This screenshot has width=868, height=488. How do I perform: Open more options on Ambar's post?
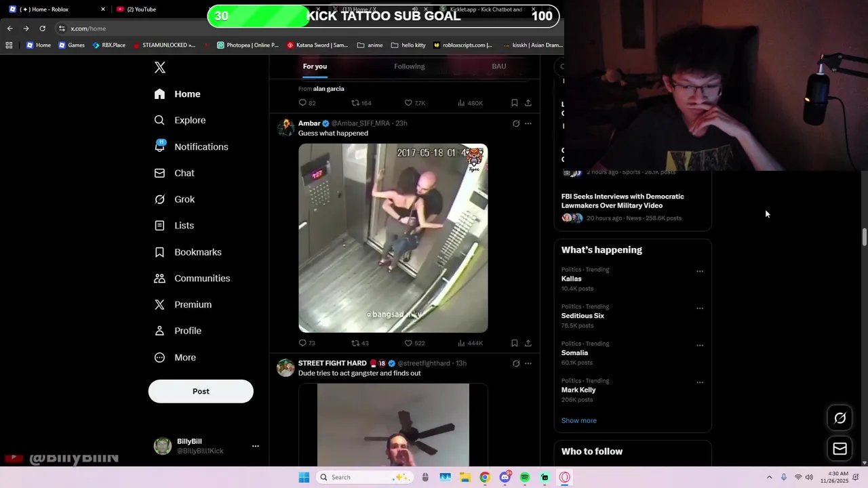[x=528, y=123]
